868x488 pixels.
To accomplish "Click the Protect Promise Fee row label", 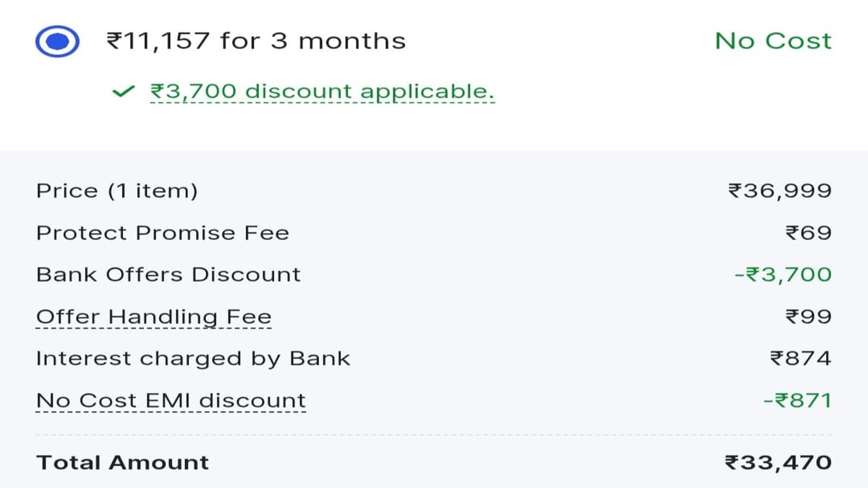I will 163,233.
